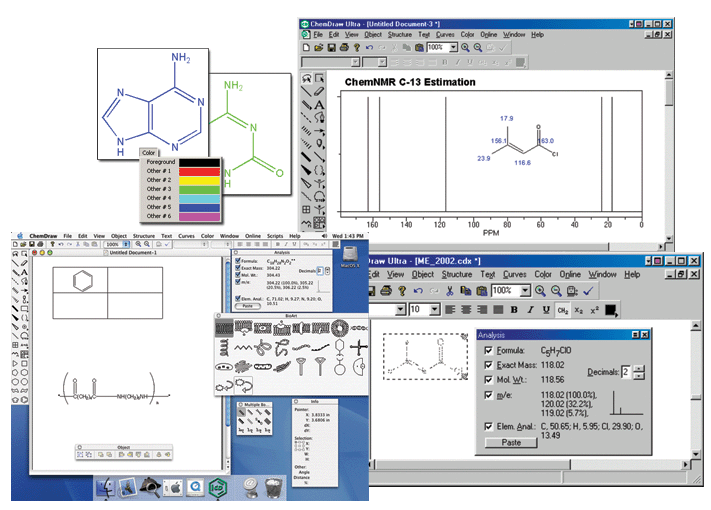Align text left in ME_2002.cdx toolbar
The image size is (711, 510).
click(450, 310)
